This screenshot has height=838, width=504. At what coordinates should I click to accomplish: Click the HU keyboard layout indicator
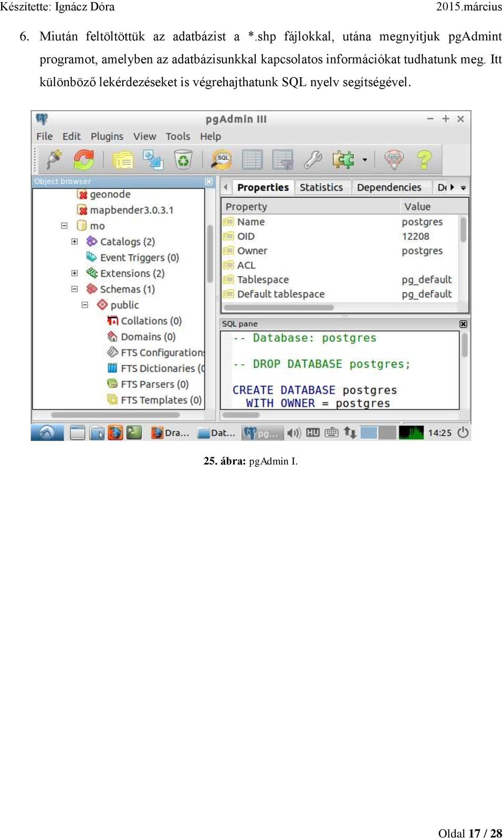pyautogui.click(x=313, y=433)
